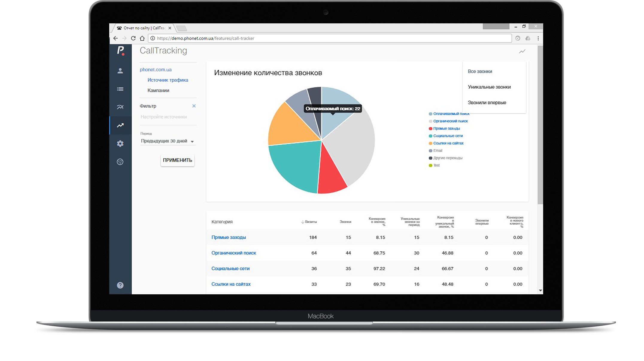644x361 pixels.
Task: Click the browser forward arrow
Action: [124, 38]
